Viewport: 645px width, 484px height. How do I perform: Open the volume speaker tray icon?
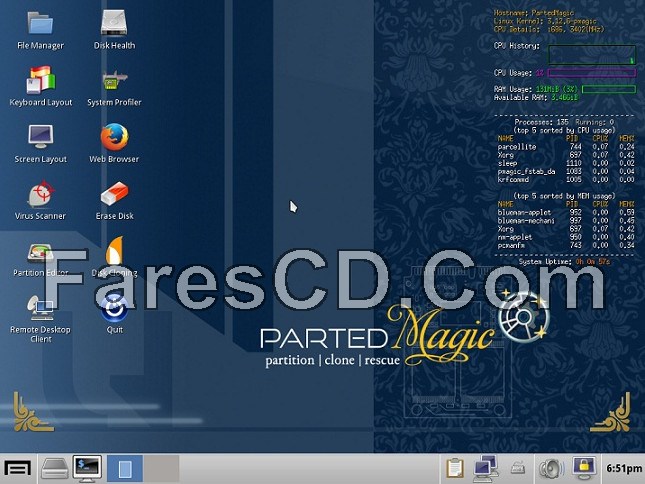(551, 468)
